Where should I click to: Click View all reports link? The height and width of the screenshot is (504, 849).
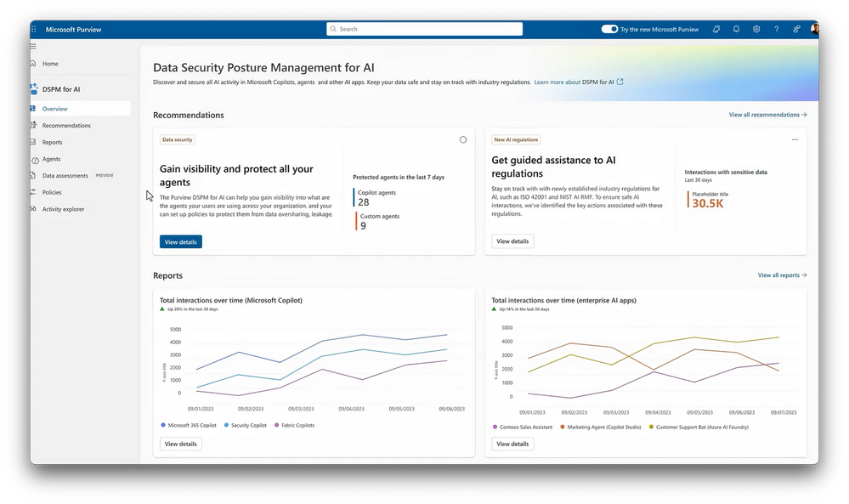pyautogui.click(x=783, y=275)
